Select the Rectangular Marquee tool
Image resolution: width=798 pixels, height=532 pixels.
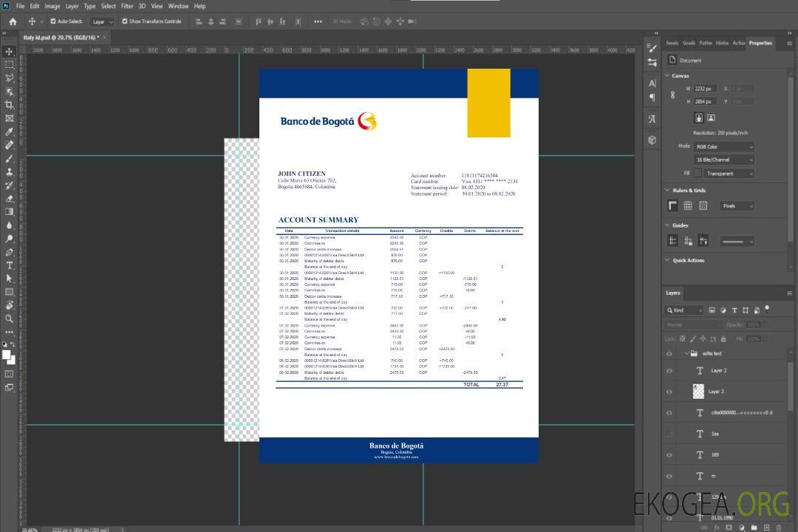(9, 65)
